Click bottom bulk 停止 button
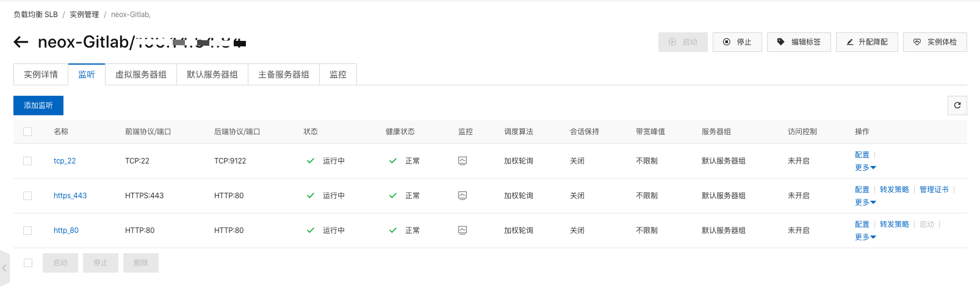The width and height of the screenshot is (980, 297). pyautogui.click(x=101, y=263)
